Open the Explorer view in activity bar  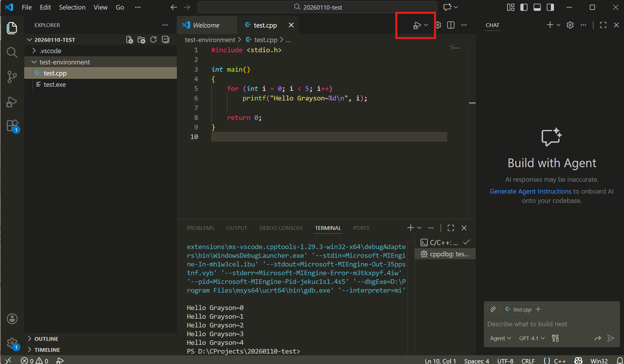[x=12, y=28]
